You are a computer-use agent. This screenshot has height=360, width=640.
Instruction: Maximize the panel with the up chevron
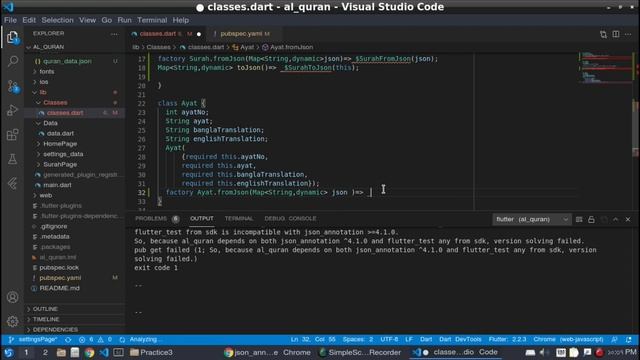[x=616, y=220]
